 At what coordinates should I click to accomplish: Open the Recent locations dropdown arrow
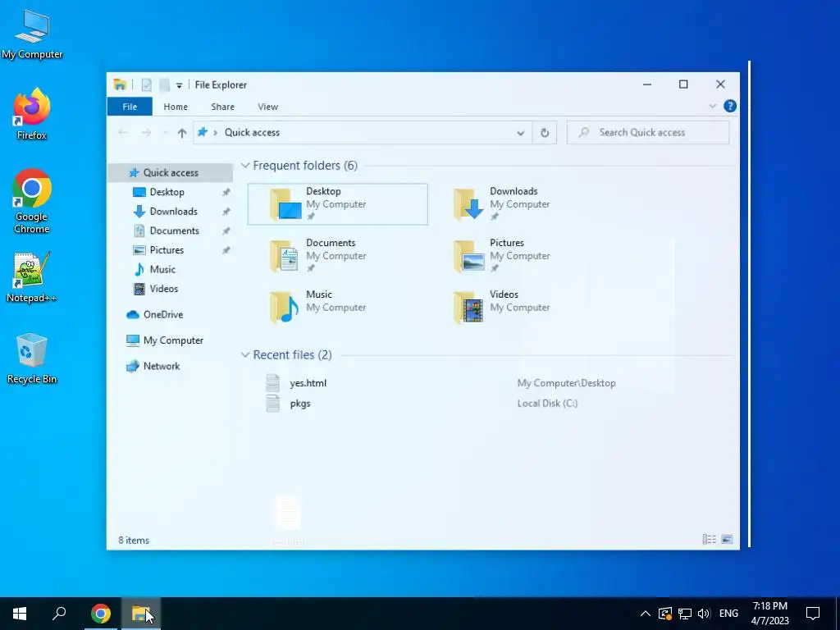165,133
